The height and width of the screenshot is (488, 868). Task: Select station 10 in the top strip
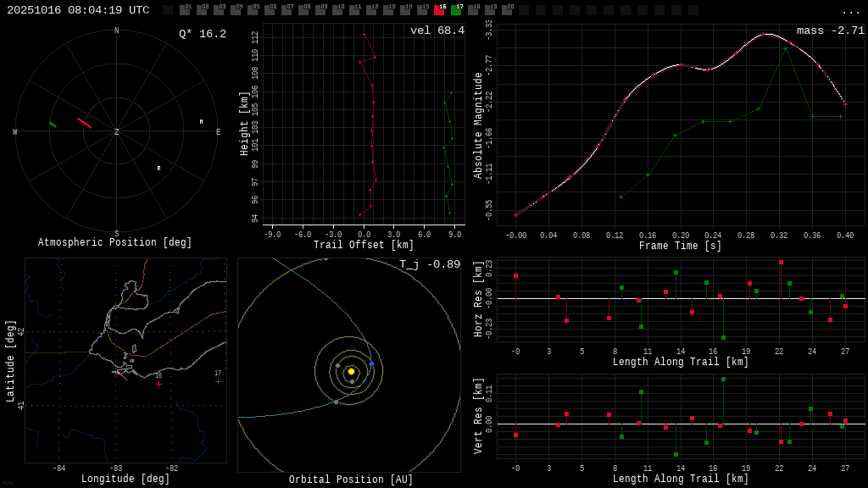click(337, 10)
